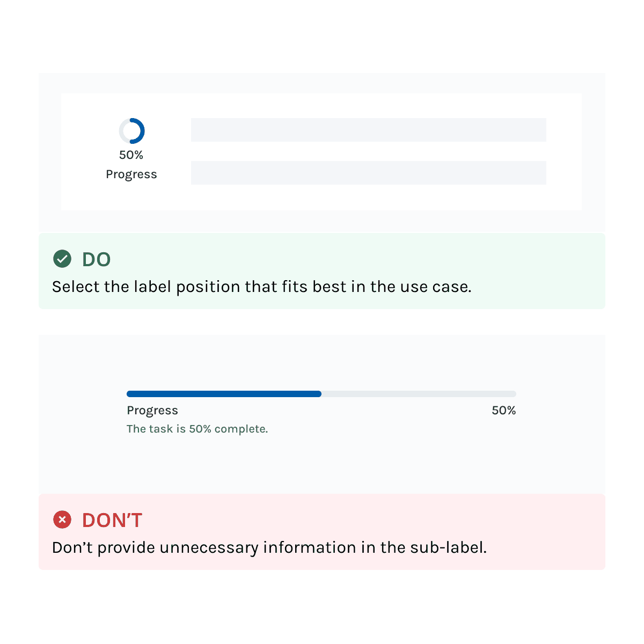644x644 pixels.
Task: Click the white example card area
Action: coord(321,151)
